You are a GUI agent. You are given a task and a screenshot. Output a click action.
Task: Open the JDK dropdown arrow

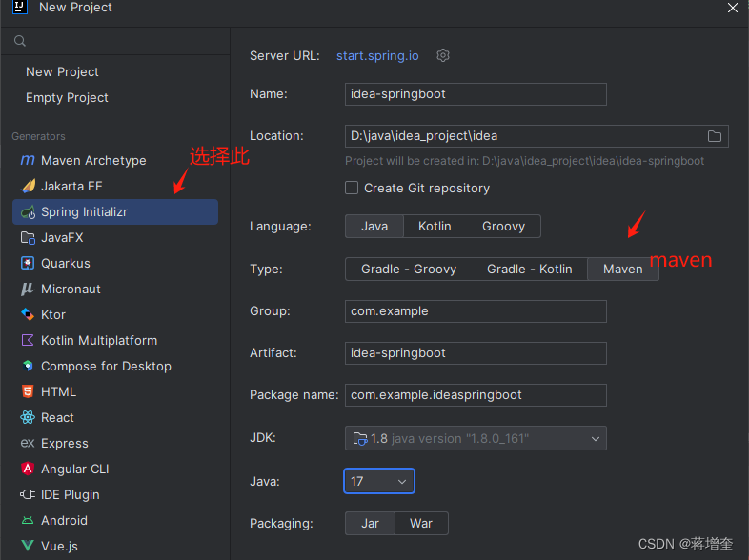[596, 439]
